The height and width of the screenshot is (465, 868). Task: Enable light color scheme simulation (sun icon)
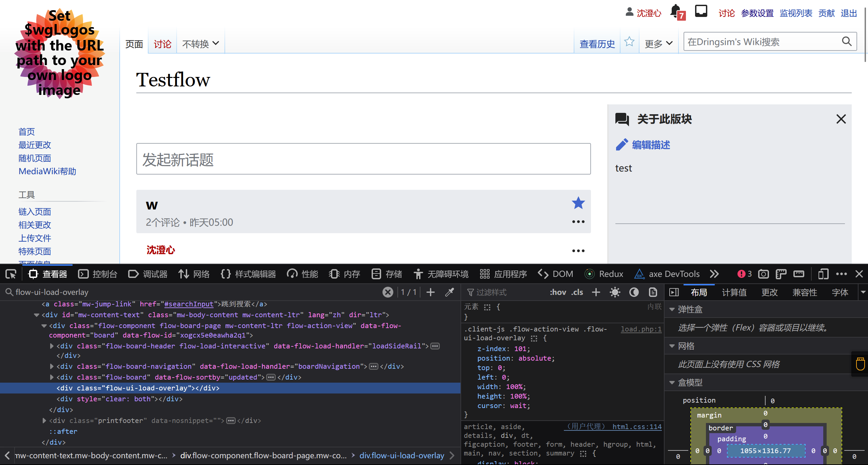pos(615,292)
